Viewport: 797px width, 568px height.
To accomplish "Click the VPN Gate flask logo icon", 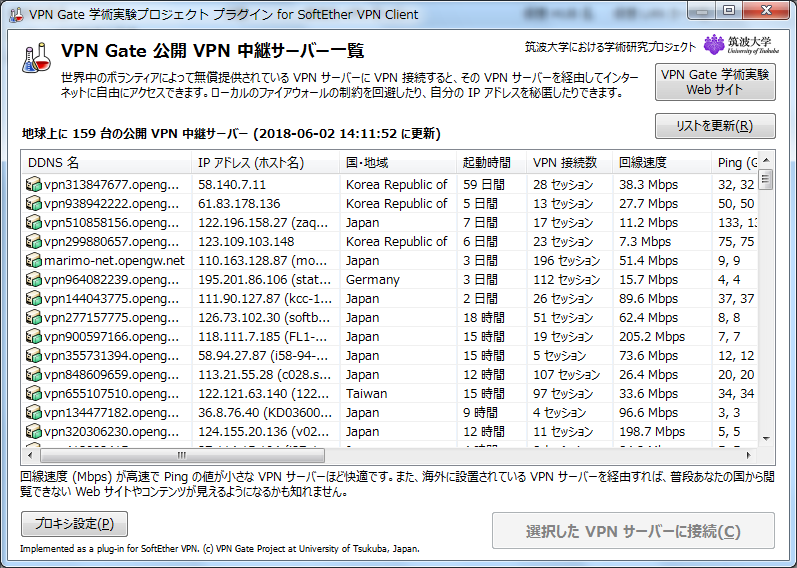I will click(36, 58).
